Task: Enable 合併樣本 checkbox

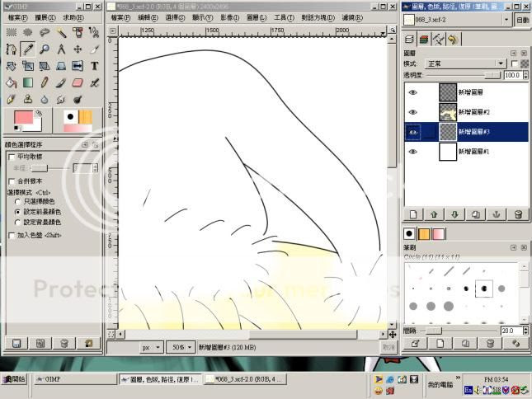Action: pos(12,181)
